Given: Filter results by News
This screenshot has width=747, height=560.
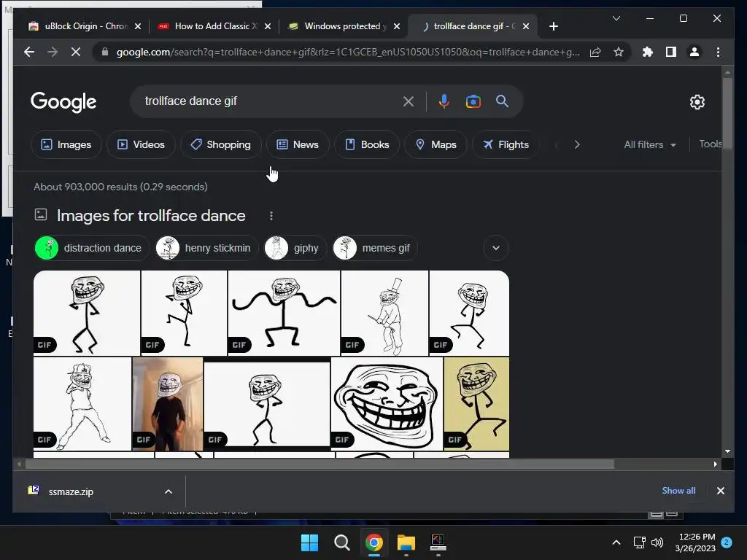Looking at the screenshot, I should pyautogui.click(x=298, y=144).
